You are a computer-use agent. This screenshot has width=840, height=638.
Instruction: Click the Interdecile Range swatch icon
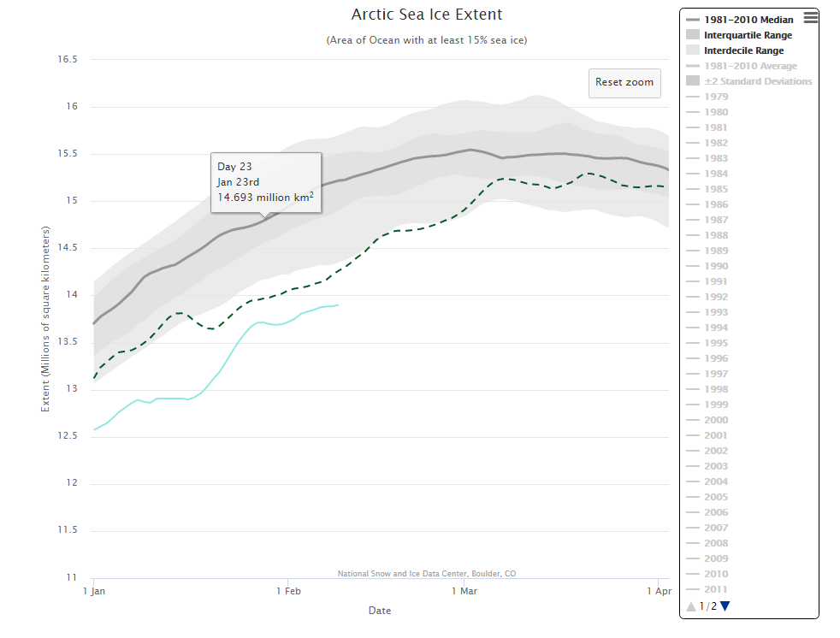click(x=693, y=50)
